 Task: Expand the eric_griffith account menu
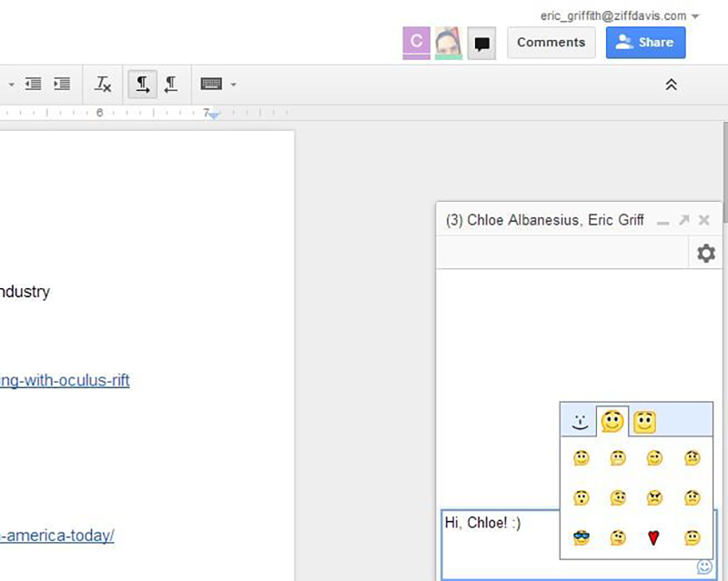coord(695,16)
